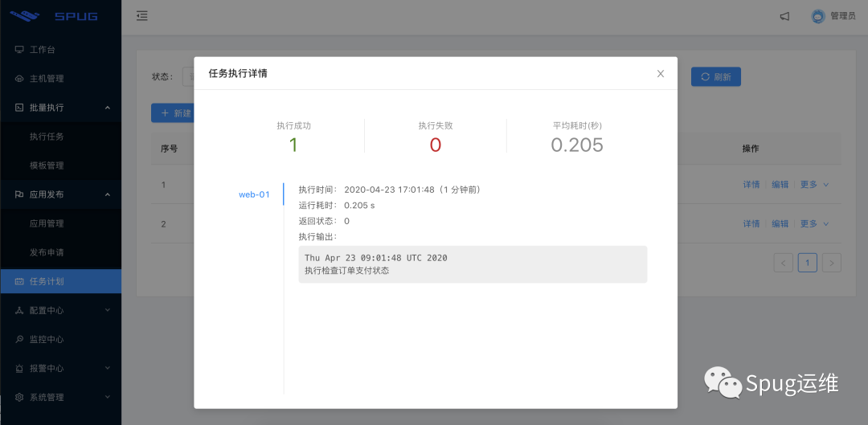Open 详情 link for row 2
This screenshot has width=868, height=425.
pyautogui.click(x=751, y=223)
